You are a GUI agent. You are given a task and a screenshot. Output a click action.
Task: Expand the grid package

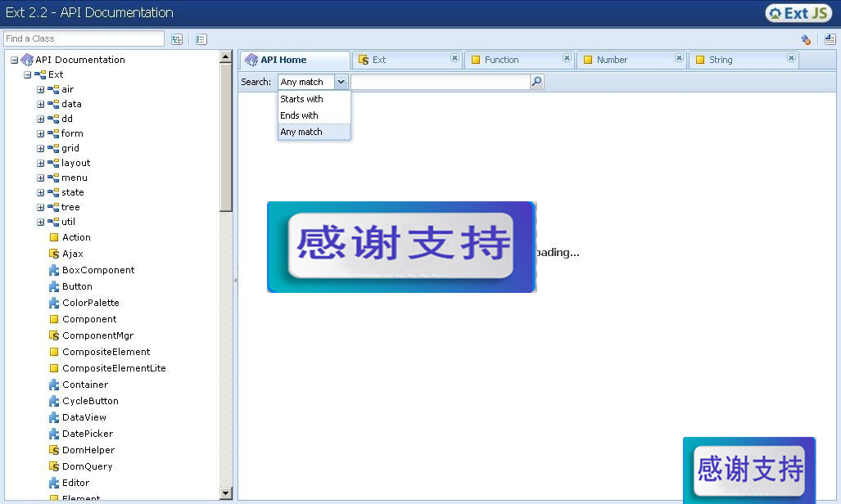tap(40, 149)
